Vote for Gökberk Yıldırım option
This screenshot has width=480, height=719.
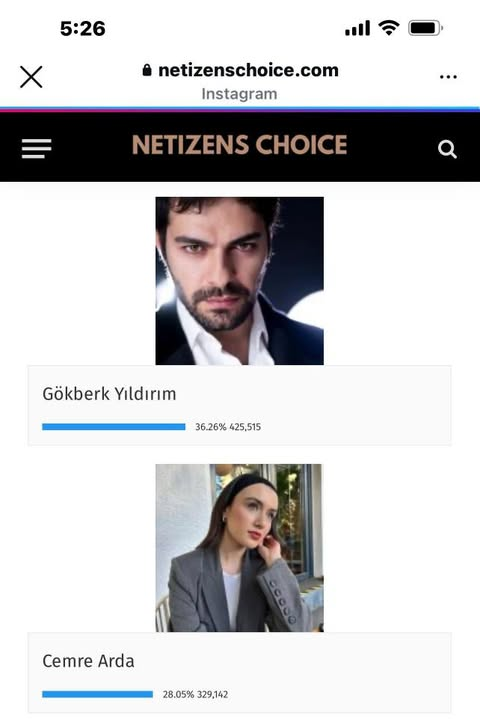[239, 406]
